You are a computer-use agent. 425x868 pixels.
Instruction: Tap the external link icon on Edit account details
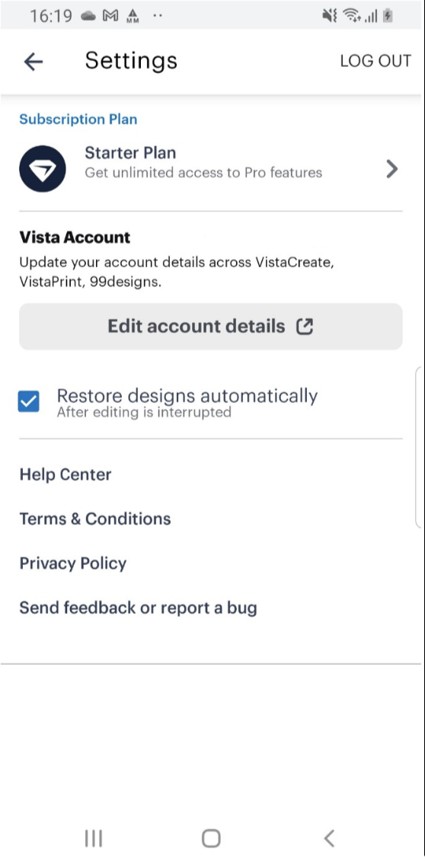point(305,327)
